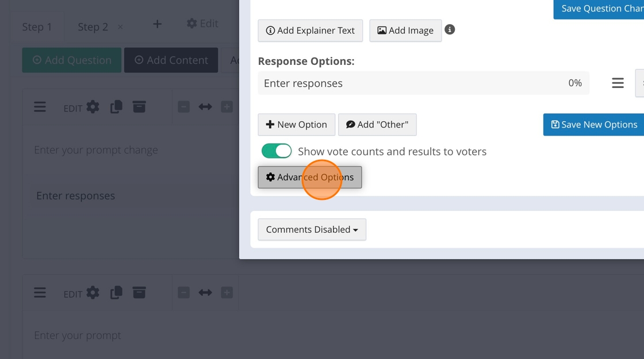Click the plus icon to add a new step

click(x=157, y=24)
